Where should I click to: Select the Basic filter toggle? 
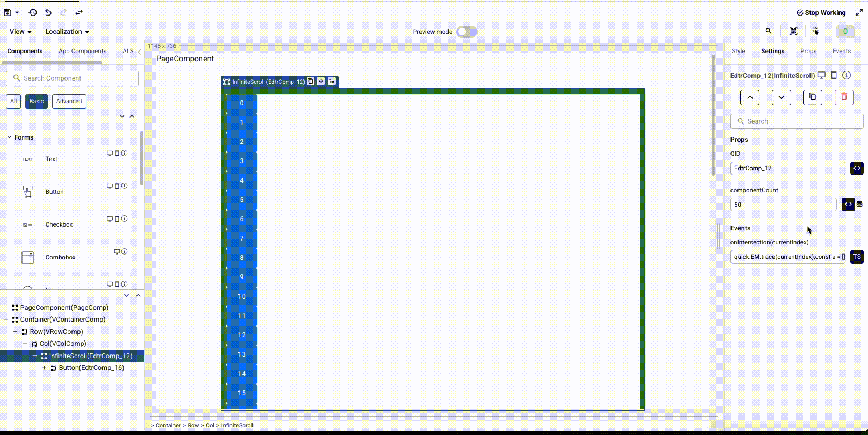pyautogui.click(x=37, y=102)
